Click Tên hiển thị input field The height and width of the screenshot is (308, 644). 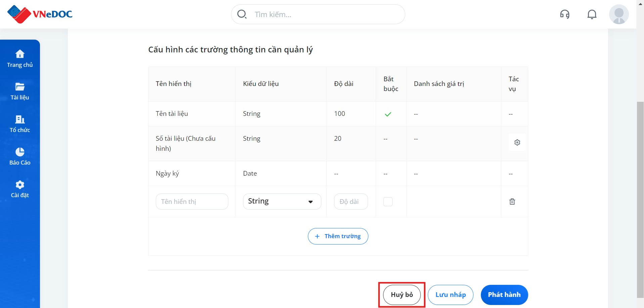(x=192, y=202)
